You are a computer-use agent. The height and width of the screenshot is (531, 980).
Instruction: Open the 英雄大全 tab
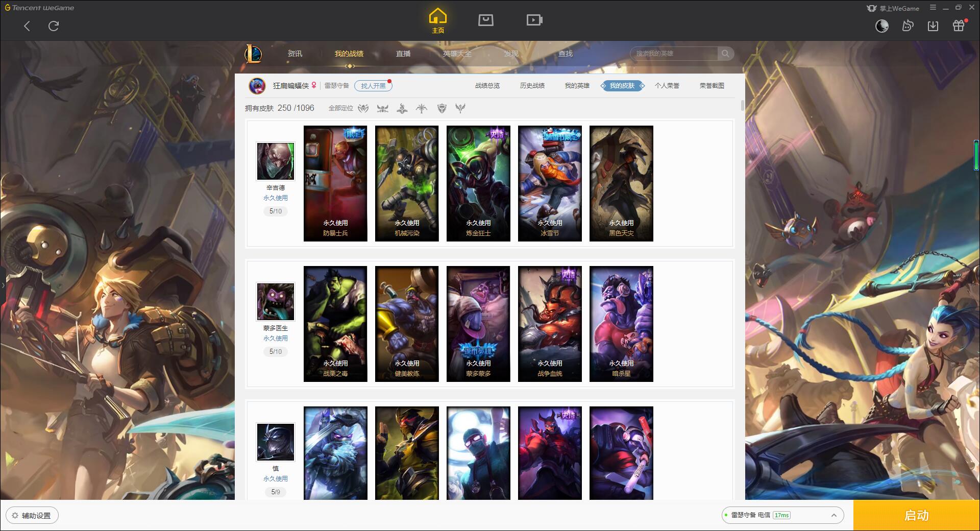coord(457,54)
